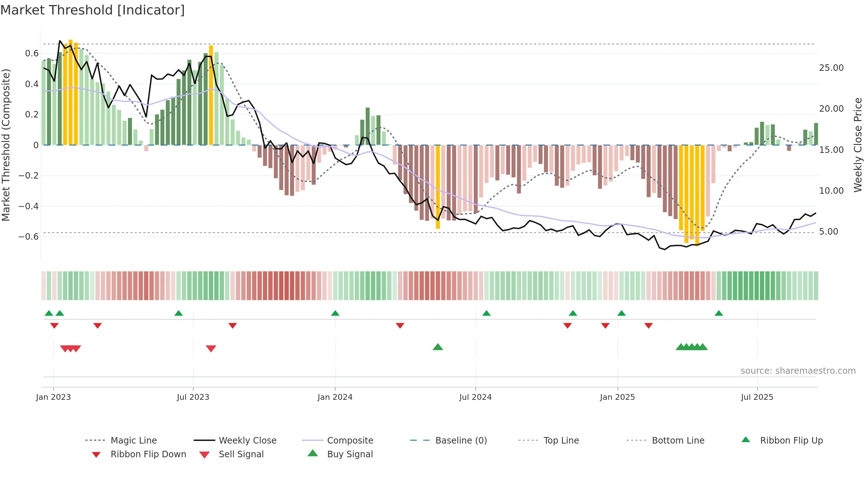Viewport: 868px width, 488px height.
Task: Click the red Sell Signal legend triangle icon
Action: [x=204, y=455]
